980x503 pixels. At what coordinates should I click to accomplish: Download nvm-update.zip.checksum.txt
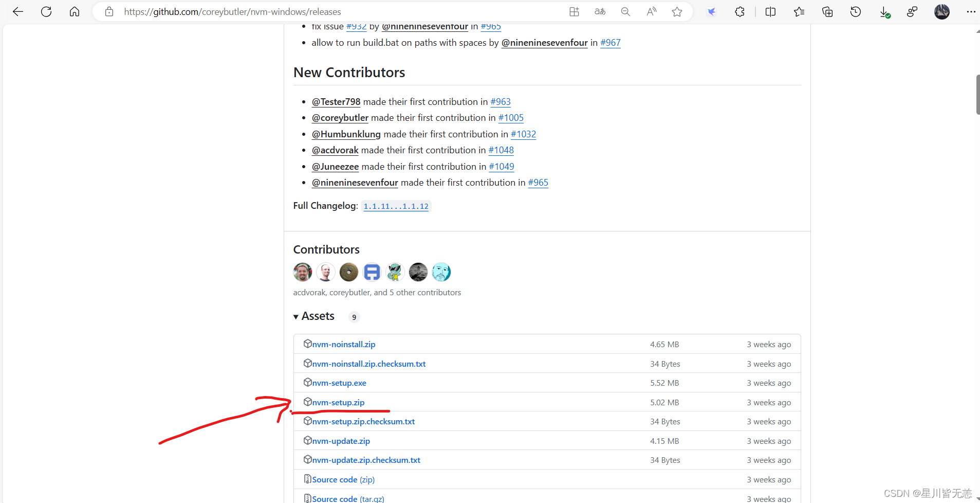pyautogui.click(x=366, y=460)
